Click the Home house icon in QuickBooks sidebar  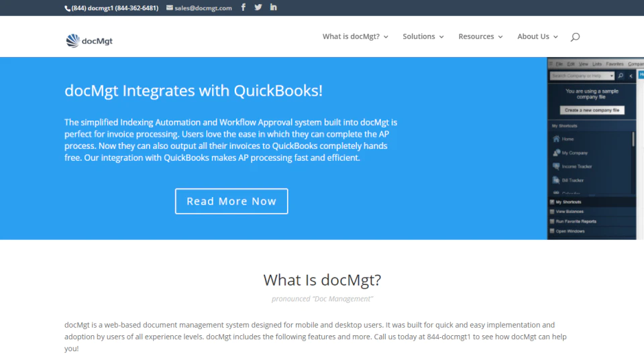point(556,139)
